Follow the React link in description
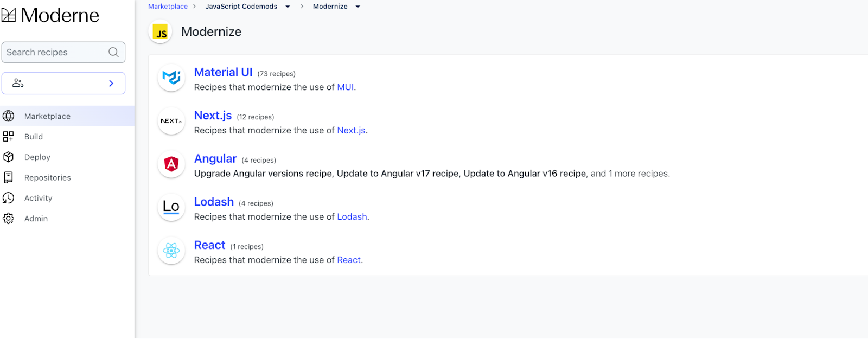 pyautogui.click(x=349, y=260)
